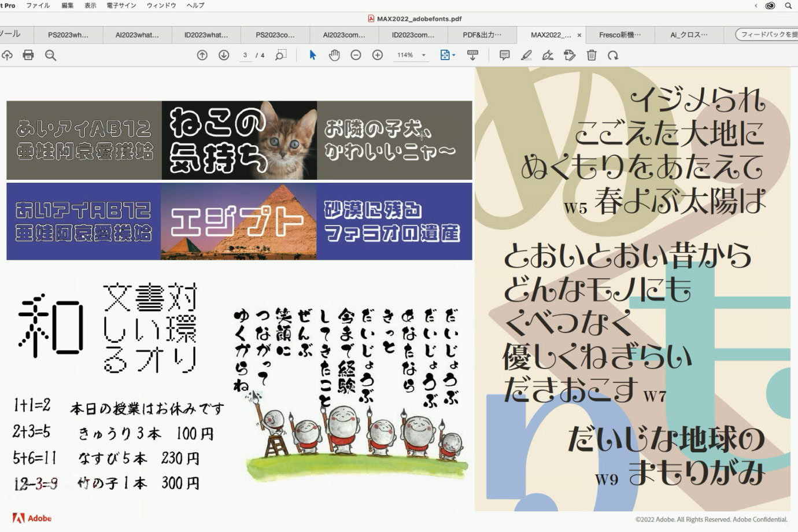Click the rotate page icon
The image size is (798, 532).
[x=613, y=55]
